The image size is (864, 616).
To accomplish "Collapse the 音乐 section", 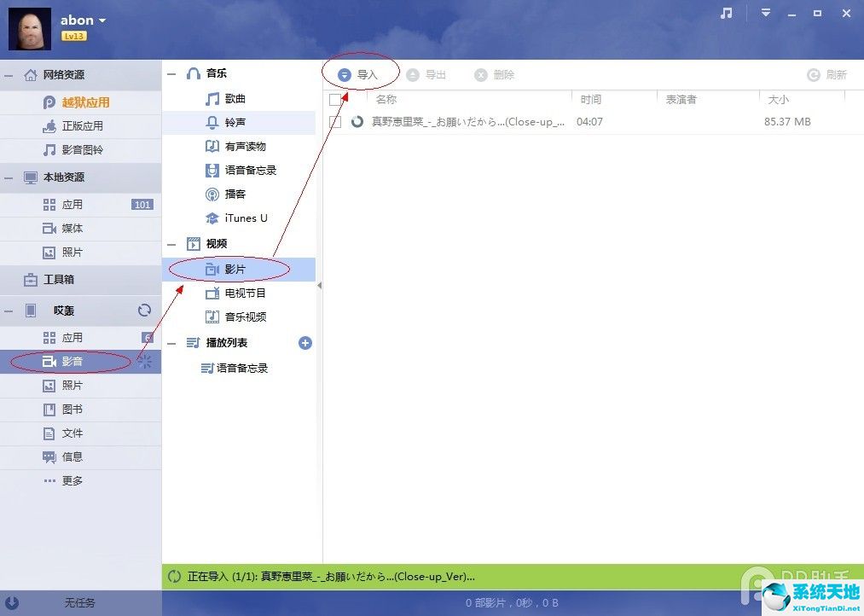I will click(171, 73).
